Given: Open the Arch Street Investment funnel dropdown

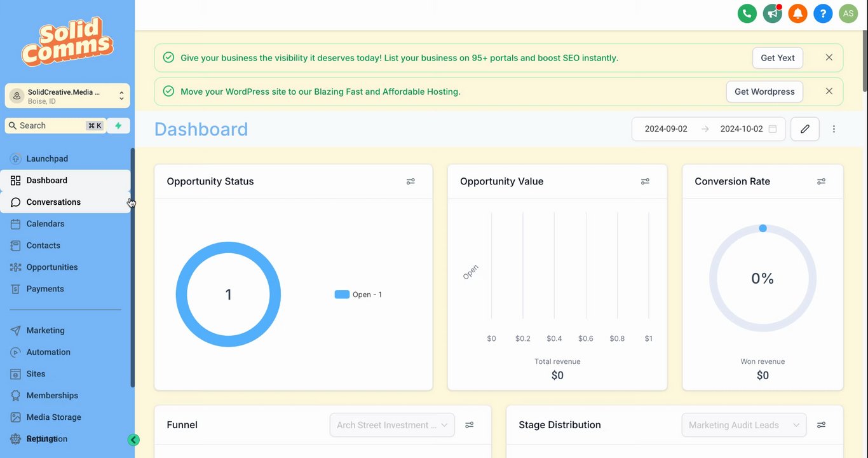Looking at the screenshot, I should coord(392,425).
